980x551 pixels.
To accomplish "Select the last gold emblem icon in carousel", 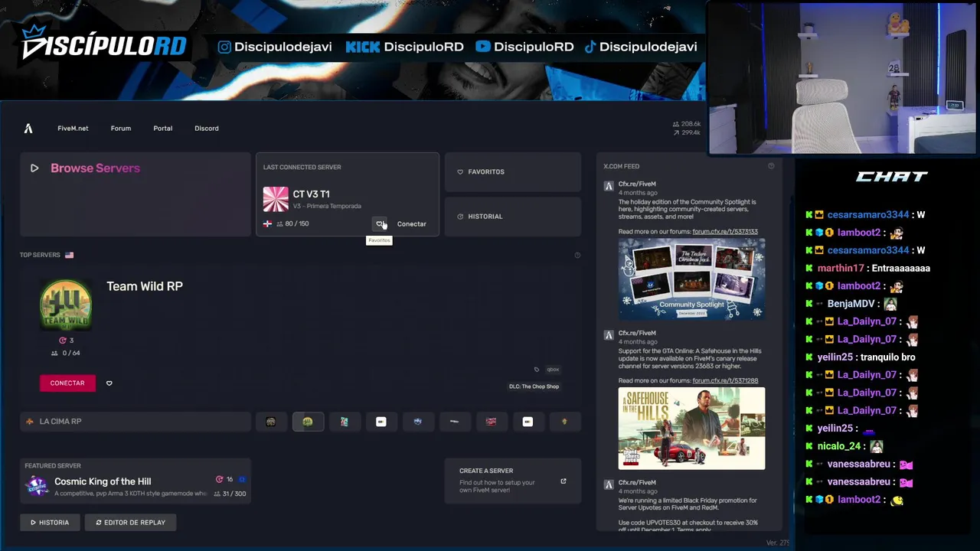I will click(x=565, y=422).
